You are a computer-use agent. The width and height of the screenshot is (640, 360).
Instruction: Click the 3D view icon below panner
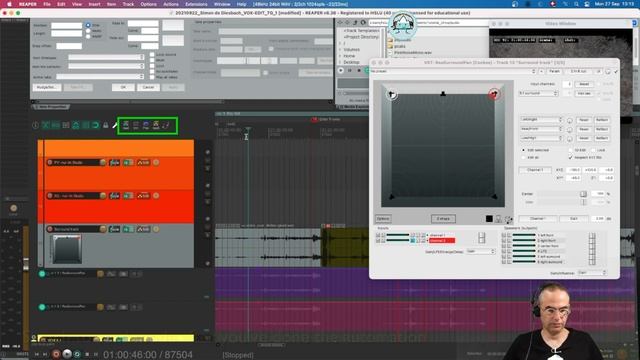click(x=509, y=219)
